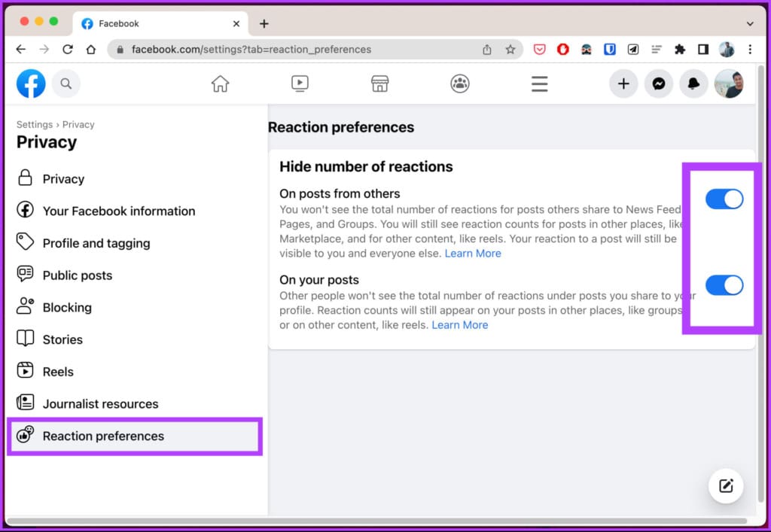Image resolution: width=771 pixels, height=532 pixels.
Task: Click the Pocket extension icon
Action: (539, 49)
